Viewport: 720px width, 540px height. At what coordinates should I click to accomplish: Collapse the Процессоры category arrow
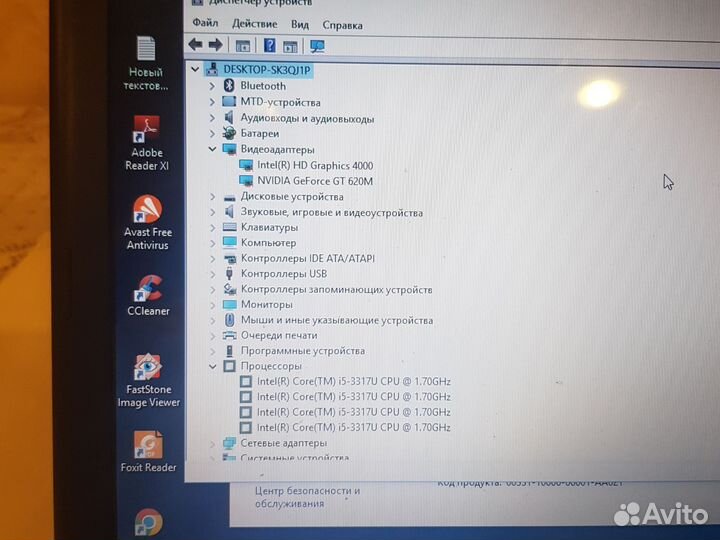212,366
